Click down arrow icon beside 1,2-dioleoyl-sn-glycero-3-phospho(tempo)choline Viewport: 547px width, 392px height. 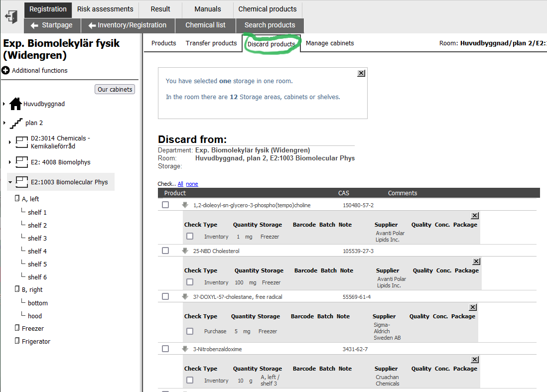tap(185, 205)
